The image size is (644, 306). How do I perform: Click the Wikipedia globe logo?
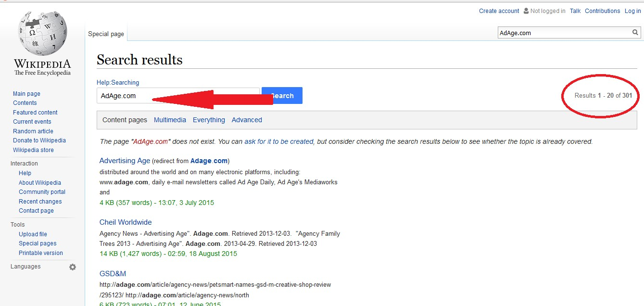click(42, 33)
